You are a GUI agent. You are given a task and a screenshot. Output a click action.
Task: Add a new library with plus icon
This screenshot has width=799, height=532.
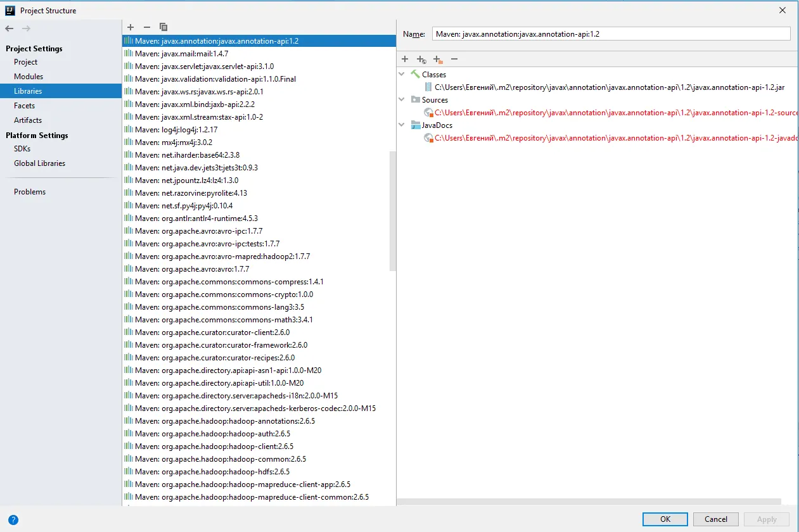(x=131, y=27)
